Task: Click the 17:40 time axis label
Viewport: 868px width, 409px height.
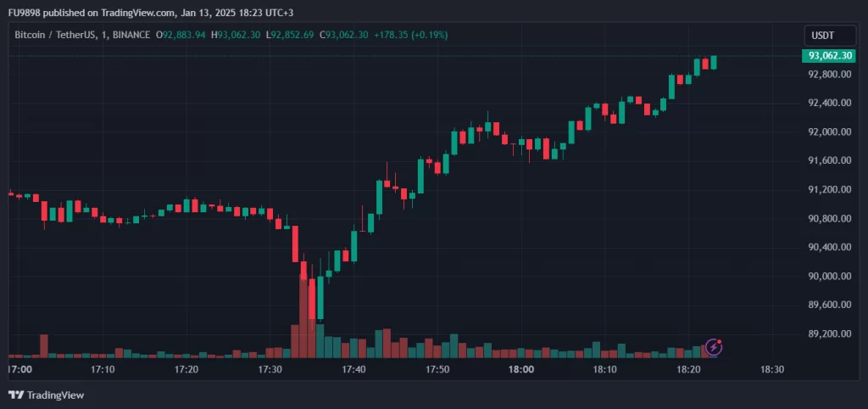Action: tap(353, 370)
